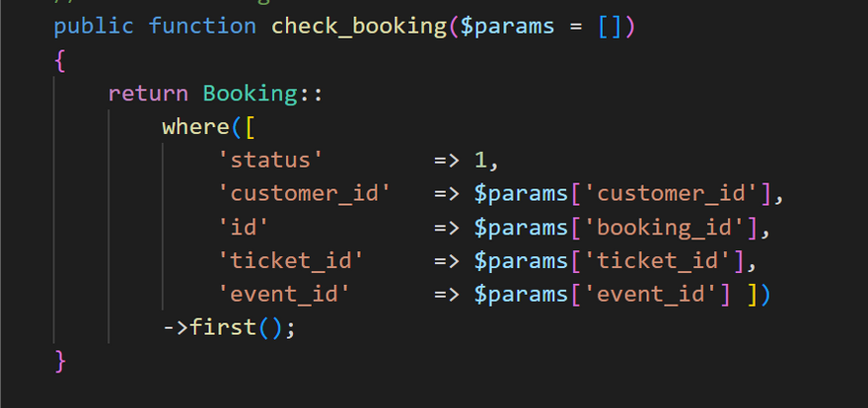This screenshot has height=408, width=868.
Task: Click the function's closing curly brace
Action: (x=60, y=361)
